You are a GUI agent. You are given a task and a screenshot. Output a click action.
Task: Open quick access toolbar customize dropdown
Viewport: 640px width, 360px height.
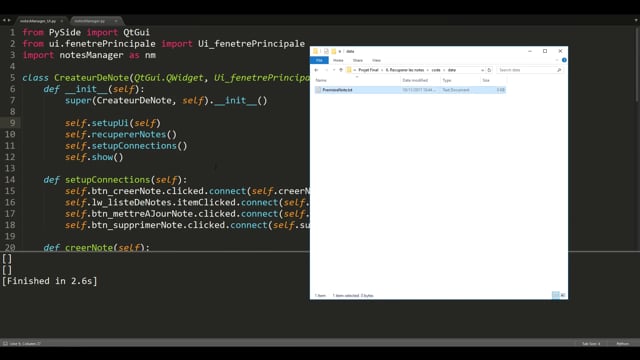340,51
